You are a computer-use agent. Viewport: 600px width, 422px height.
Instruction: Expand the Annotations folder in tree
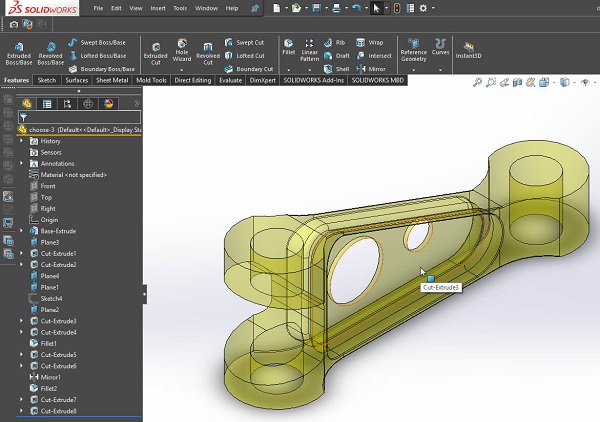point(22,164)
